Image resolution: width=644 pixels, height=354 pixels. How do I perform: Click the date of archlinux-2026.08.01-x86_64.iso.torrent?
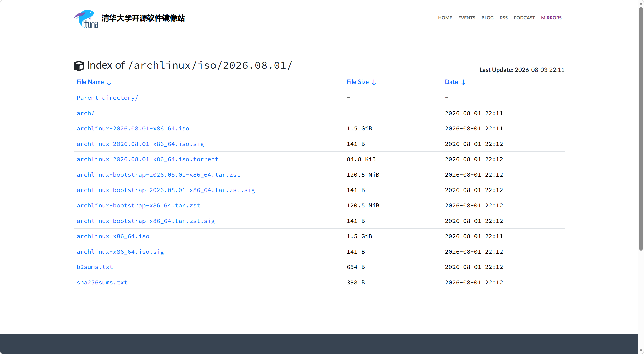[x=474, y=159]
